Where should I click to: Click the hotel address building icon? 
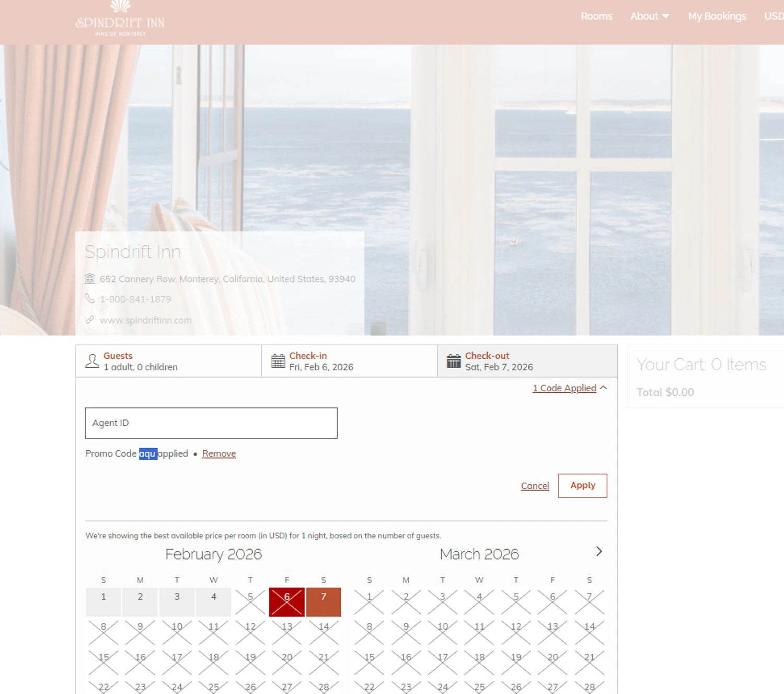click(x=90, y=279)
